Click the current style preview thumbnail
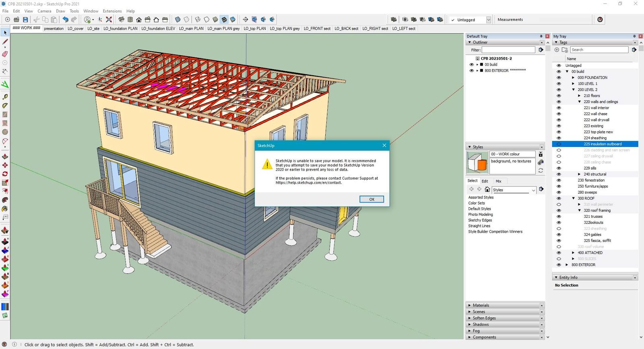Viewport: 644px width, 349px height. pos(477,163)
